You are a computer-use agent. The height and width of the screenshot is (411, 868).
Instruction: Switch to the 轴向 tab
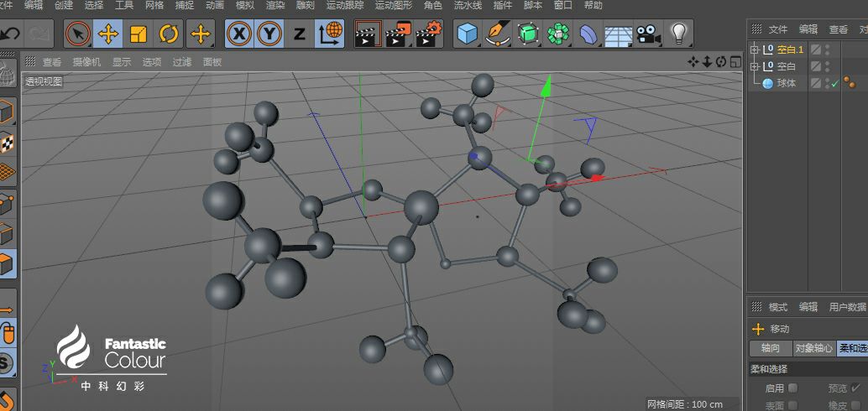click(x=770, y=348)
